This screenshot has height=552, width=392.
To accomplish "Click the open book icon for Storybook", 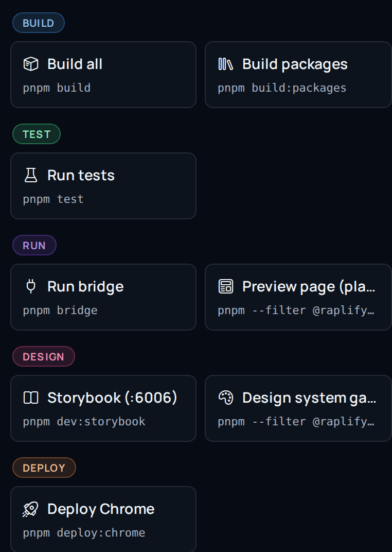I will point(30,398).
